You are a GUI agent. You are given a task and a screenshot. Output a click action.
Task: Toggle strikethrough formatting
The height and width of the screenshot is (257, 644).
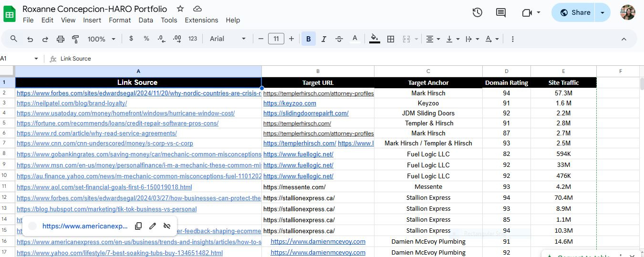coord(339,39)
